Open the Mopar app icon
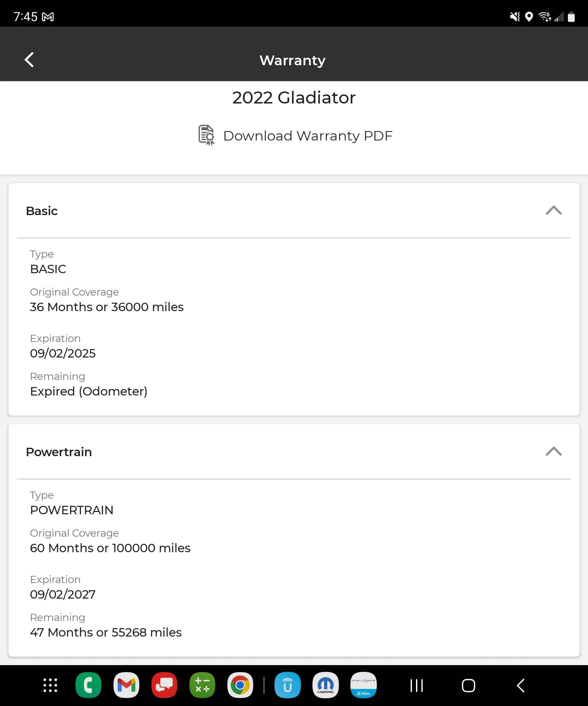 click(x=325, y=685)
